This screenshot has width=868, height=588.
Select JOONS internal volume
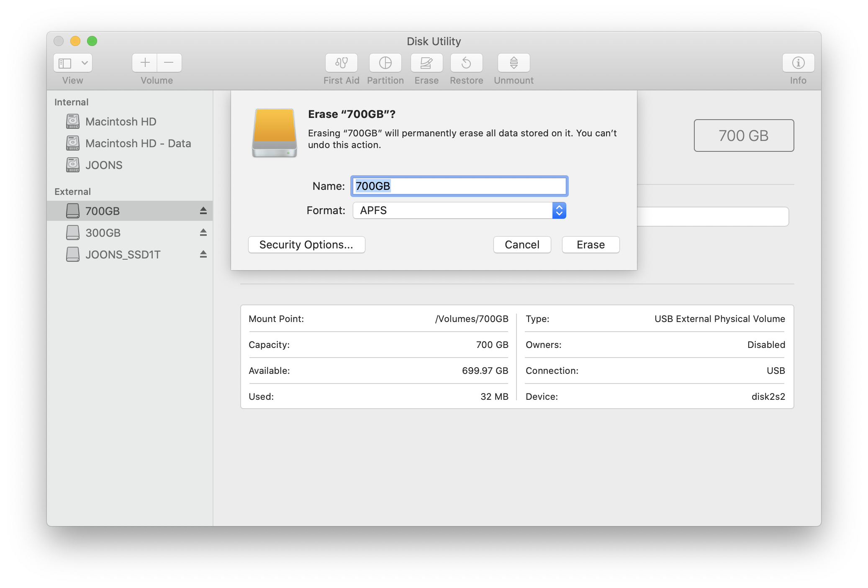(104, 165)
